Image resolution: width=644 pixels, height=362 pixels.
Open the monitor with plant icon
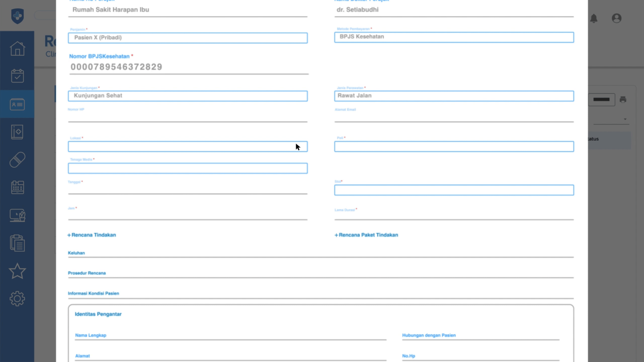point(17,215)
